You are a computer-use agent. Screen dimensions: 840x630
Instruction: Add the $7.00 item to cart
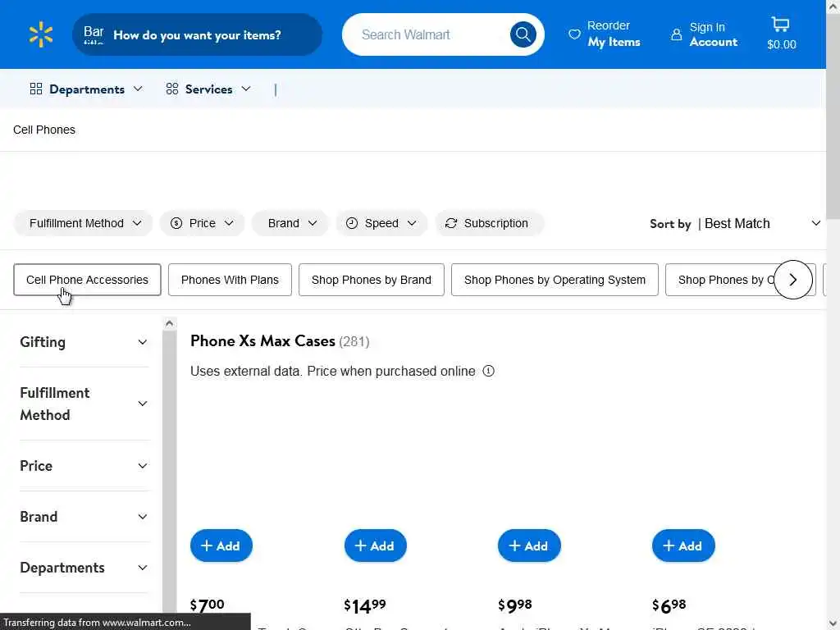221,546
